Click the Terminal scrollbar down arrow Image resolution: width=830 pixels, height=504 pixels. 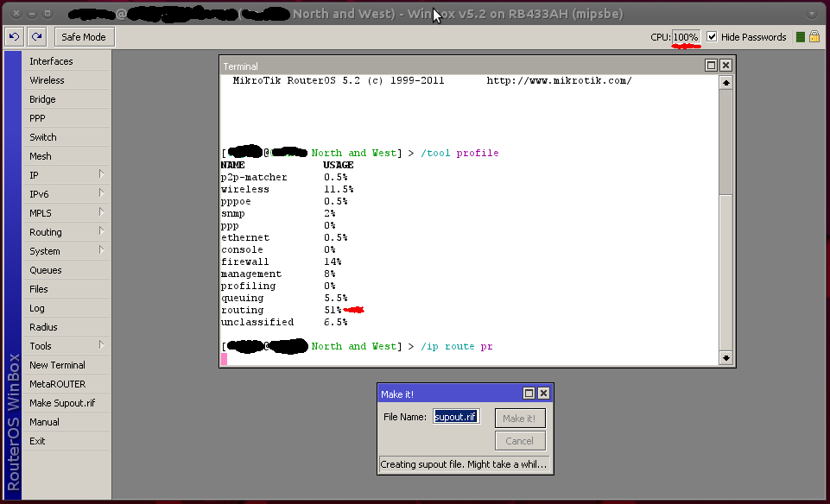[x=725, y=358]
